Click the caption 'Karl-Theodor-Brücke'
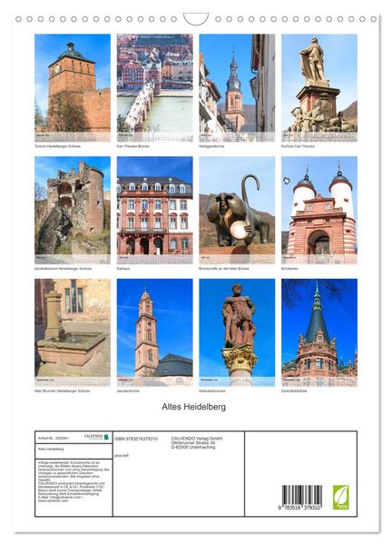392x545 pixels. coord(133,146)
